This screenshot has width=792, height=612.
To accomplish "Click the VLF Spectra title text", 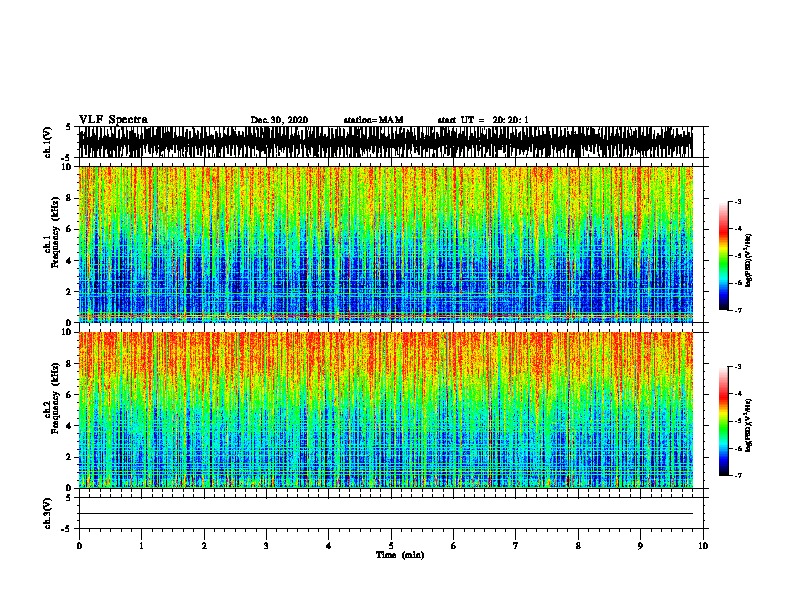I will click(113, 119).
